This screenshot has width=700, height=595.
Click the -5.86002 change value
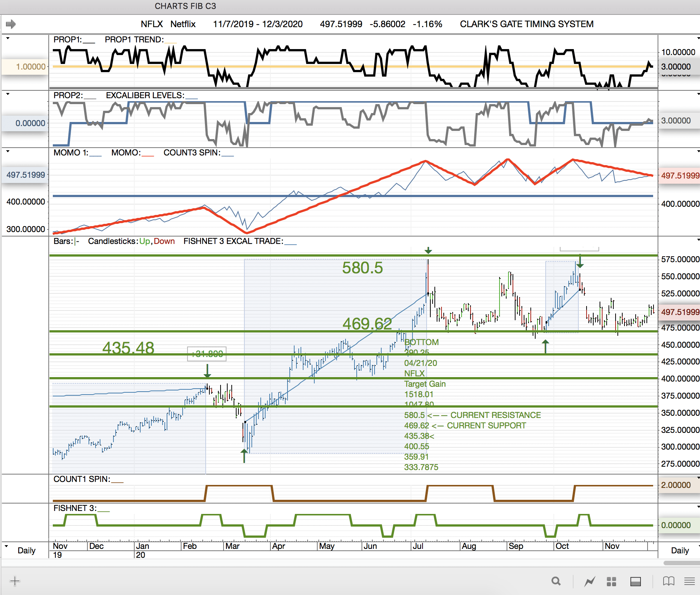click(x=388, y=24)
